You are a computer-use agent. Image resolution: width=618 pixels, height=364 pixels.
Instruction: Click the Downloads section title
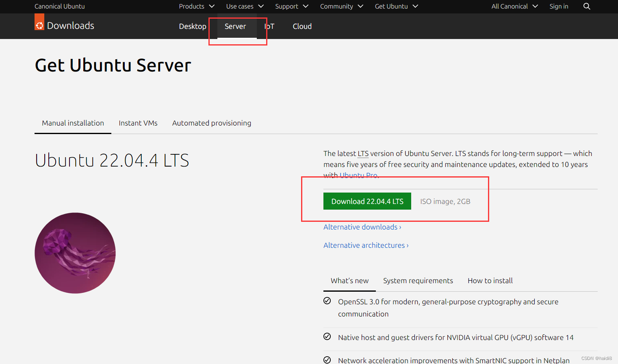pos(71,26)
